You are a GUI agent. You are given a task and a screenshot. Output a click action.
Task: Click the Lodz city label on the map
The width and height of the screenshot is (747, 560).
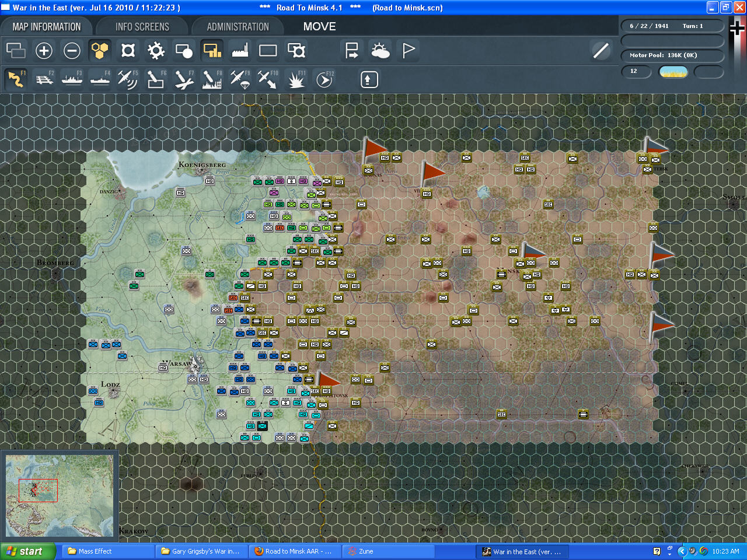(110, 384)
